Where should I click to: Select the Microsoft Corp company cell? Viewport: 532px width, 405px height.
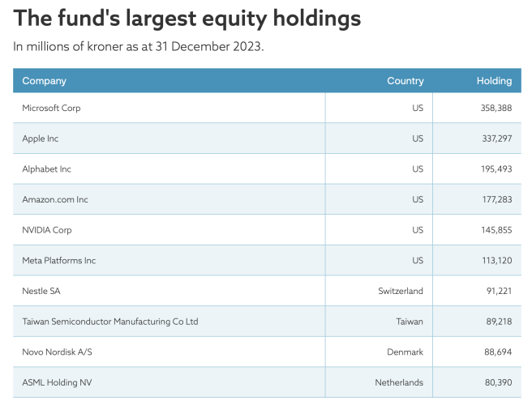click(x=51, y=108)
